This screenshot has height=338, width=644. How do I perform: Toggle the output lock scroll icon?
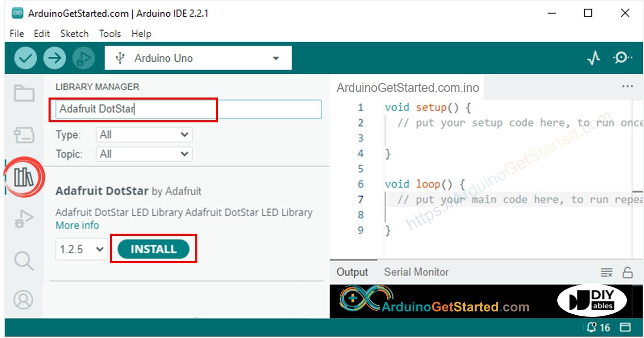tap(627, 272)
